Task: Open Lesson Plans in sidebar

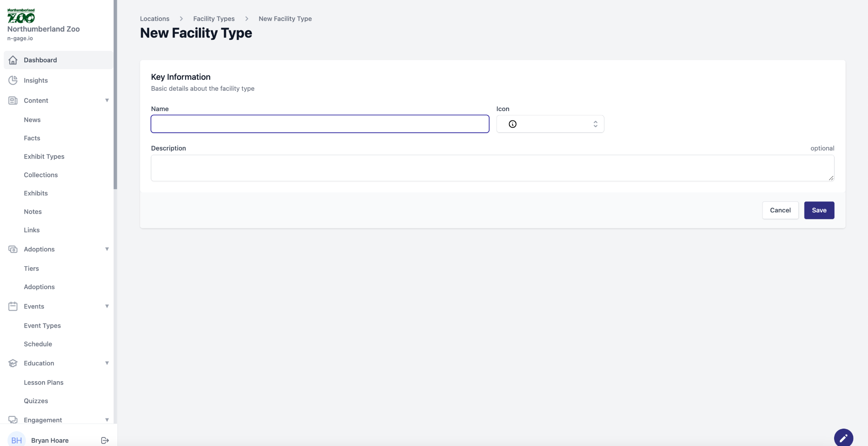Action: pos(44,382)
